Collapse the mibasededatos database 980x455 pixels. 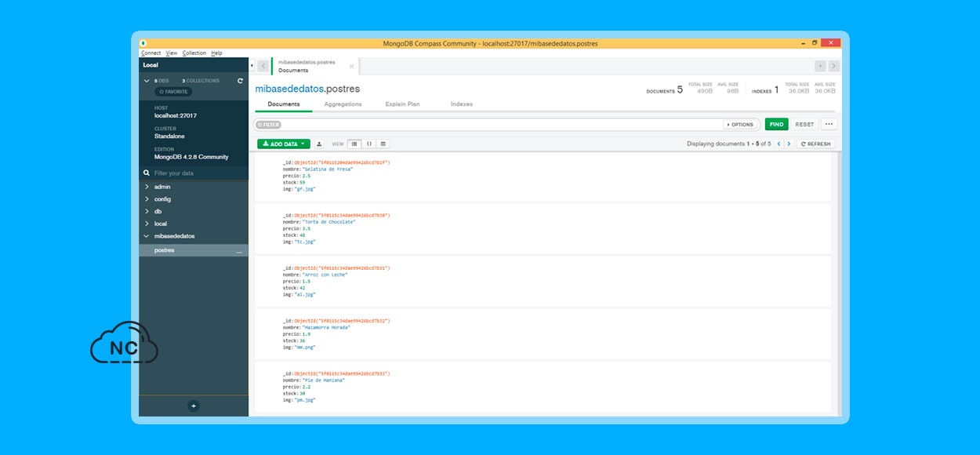147,236
